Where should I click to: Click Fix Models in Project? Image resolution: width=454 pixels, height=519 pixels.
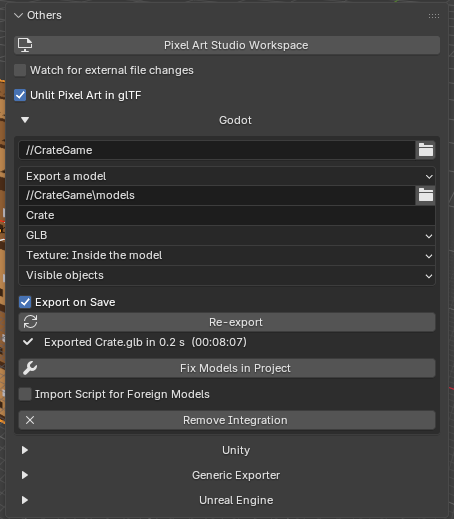pos(227,368)
